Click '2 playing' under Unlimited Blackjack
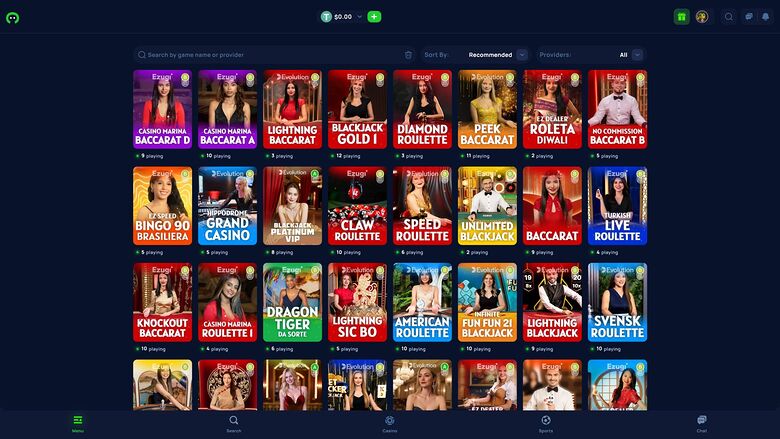 [x=477, y=253]
